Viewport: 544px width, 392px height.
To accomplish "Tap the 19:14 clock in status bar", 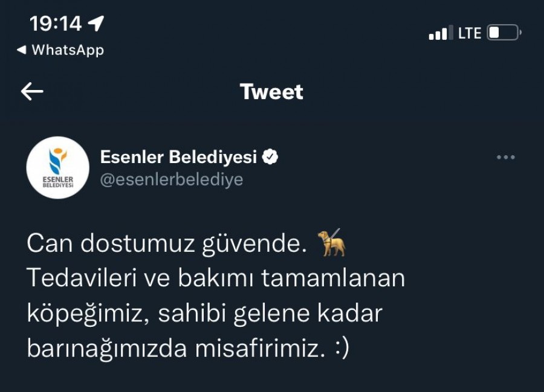I will tap(55, 24).
